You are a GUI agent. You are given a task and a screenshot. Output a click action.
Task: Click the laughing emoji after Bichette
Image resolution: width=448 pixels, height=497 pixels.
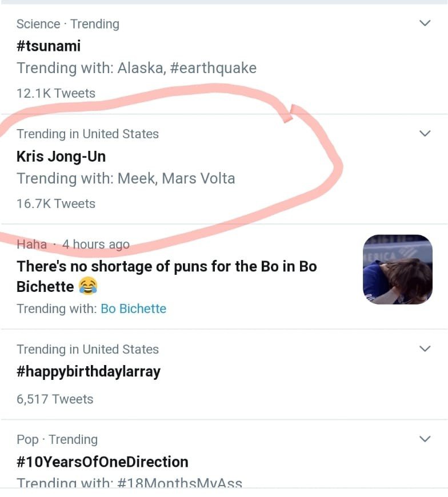pyautogui.click(x=88, y=286)
